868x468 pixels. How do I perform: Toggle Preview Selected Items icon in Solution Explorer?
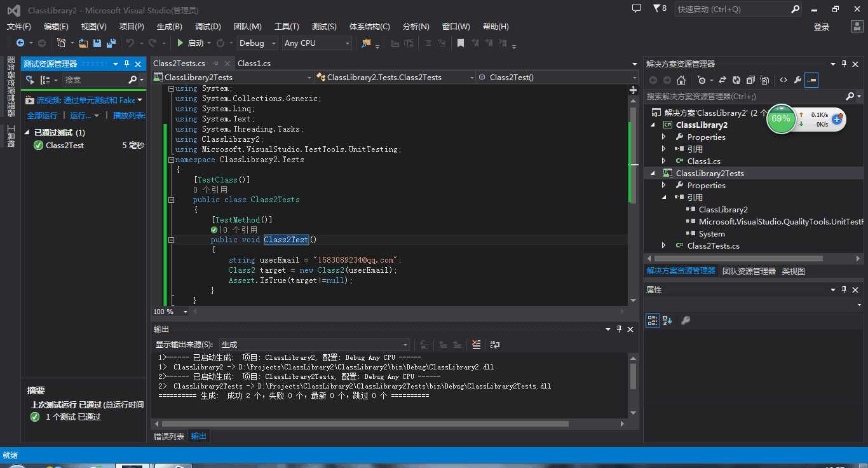pos(811,80)
